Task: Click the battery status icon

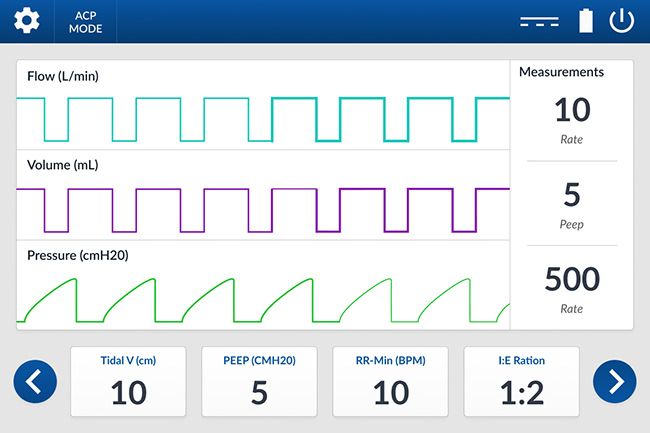Action: tap(587, 21)
